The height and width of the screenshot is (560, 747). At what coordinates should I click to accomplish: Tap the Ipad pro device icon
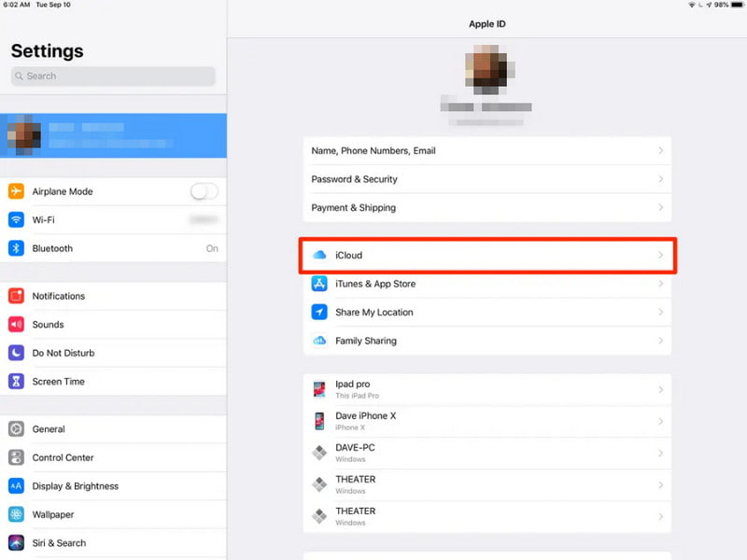pos(319,389)
